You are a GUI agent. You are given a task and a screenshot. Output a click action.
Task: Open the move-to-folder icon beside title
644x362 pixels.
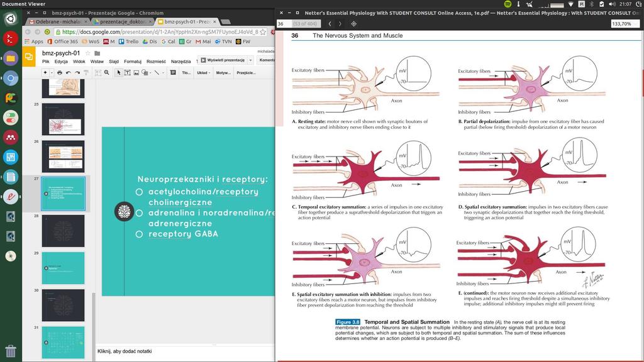97,53
